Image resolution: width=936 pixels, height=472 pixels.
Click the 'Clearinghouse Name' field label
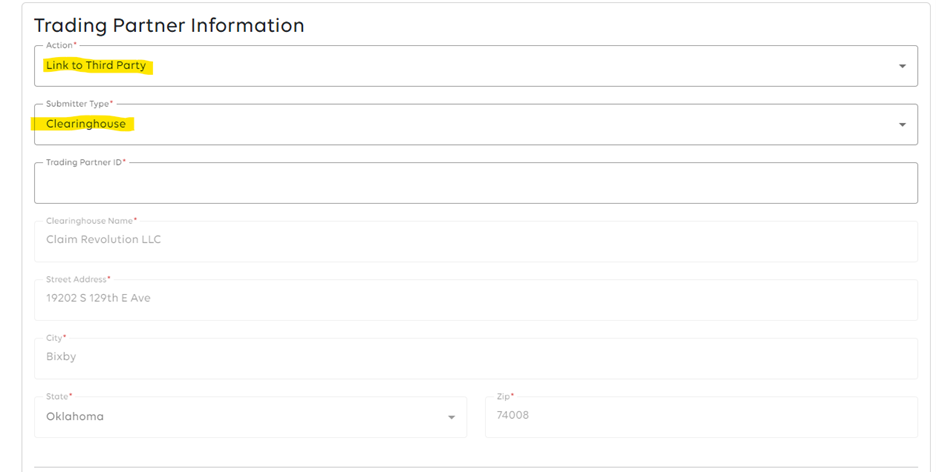pos(90,221)
